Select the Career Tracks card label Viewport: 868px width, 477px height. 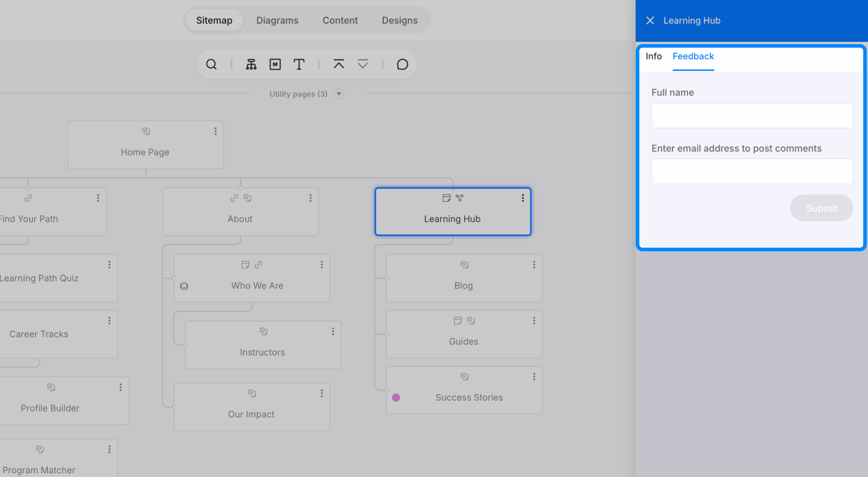[39, 334]
